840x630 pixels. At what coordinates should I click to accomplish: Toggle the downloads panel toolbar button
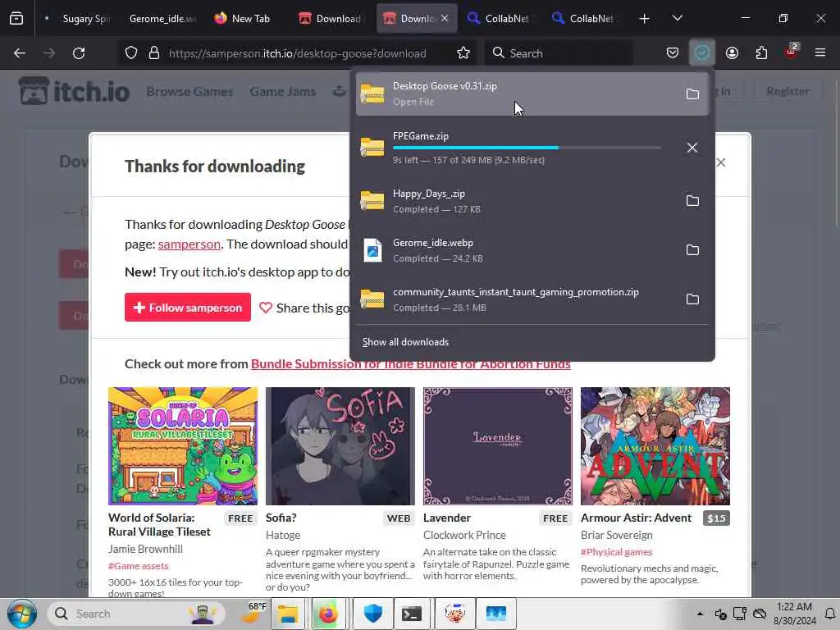click(x=702, y=53)
